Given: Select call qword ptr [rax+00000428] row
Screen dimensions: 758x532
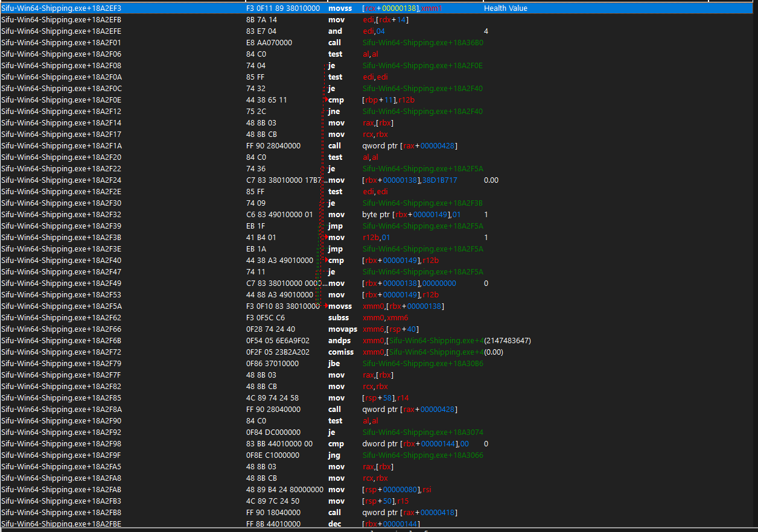Looking at the screenshot, I should point(410,145).
